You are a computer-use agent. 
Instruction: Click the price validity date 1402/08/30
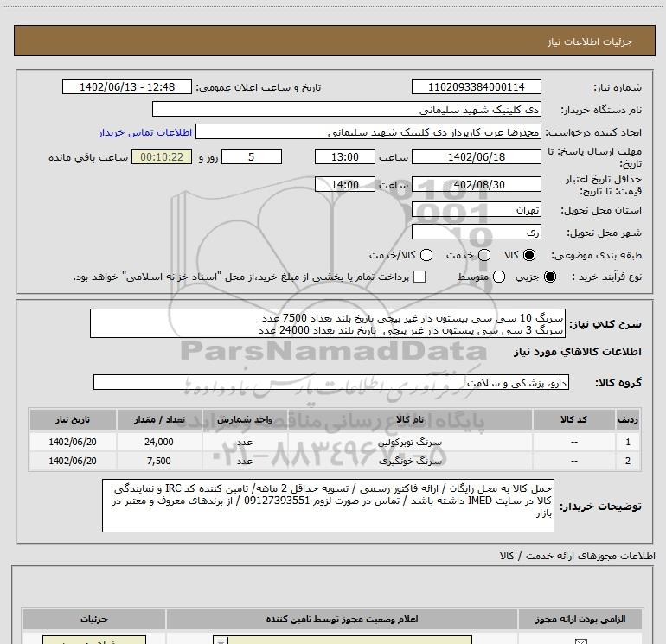476,184
